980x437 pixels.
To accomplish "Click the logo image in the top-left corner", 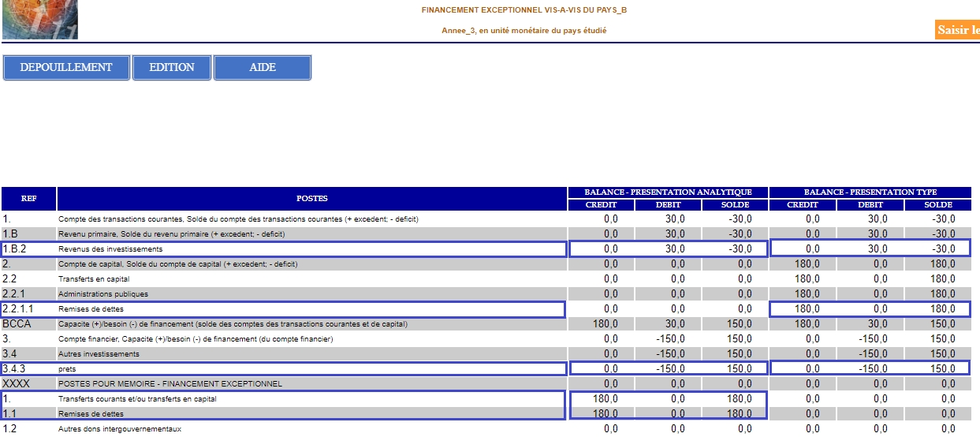I will coord(40,20).
